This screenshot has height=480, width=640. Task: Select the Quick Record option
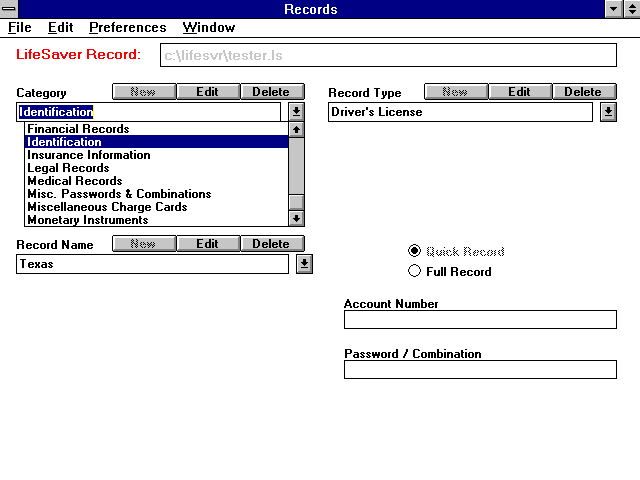415,251
